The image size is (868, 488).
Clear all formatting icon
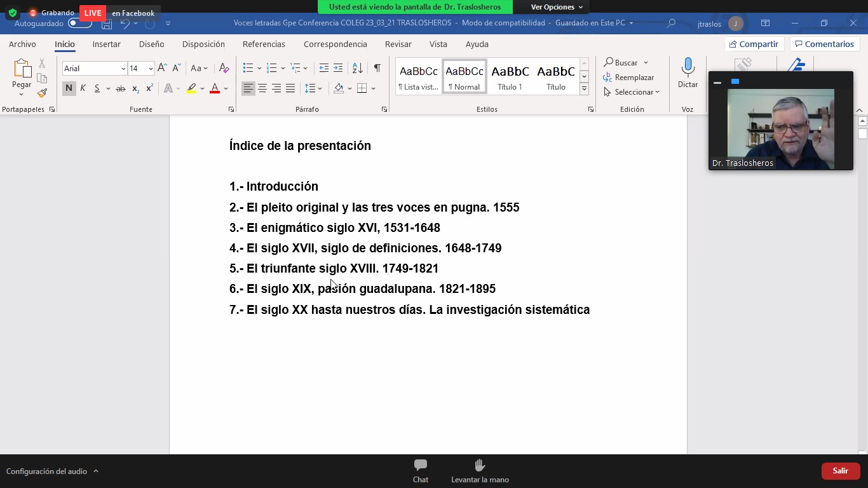[x=224, y=68]
